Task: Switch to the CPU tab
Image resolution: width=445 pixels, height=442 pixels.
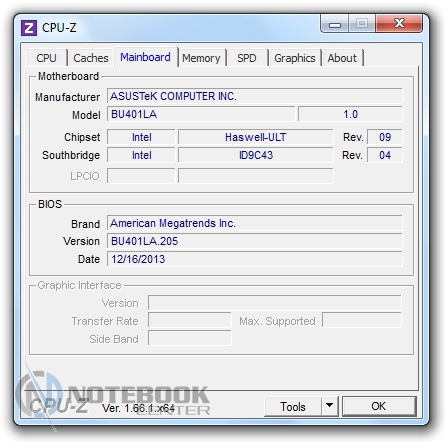Action: 47,58
